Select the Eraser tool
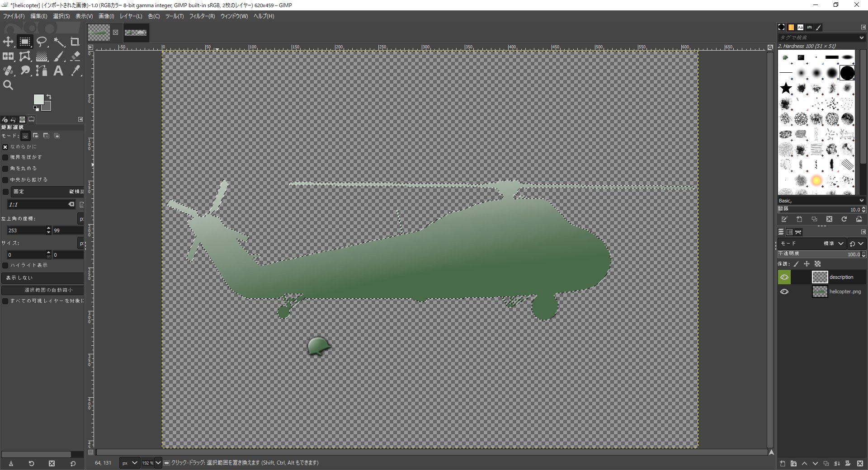Image resolution: width=868 pixels, height=470 pixels. 75,56
